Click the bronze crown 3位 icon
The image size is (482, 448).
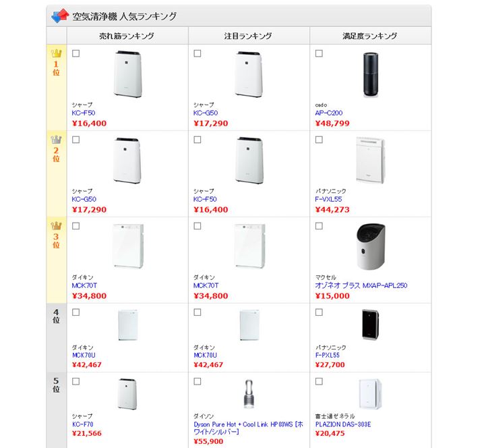coord(56,226)
